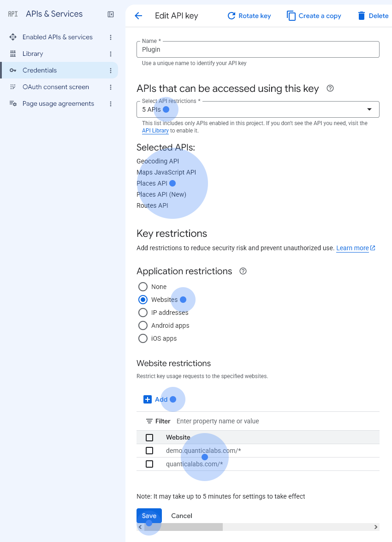
Task: Click the blue plus Add icon
Action: 148,400
